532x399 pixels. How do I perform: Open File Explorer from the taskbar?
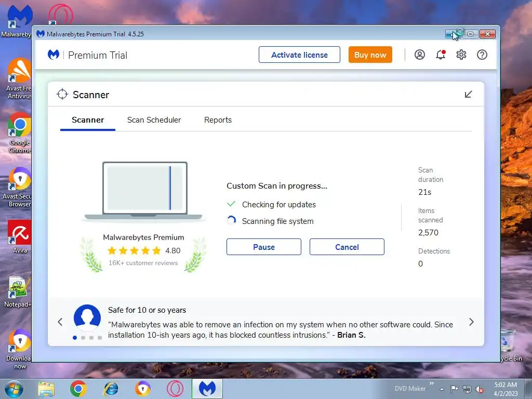[46, 389]
